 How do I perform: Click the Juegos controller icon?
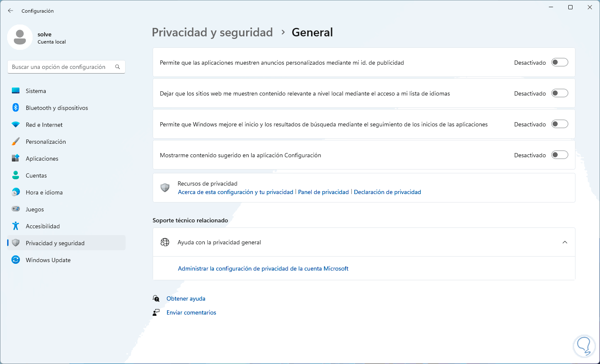click(x=16, y=209)
